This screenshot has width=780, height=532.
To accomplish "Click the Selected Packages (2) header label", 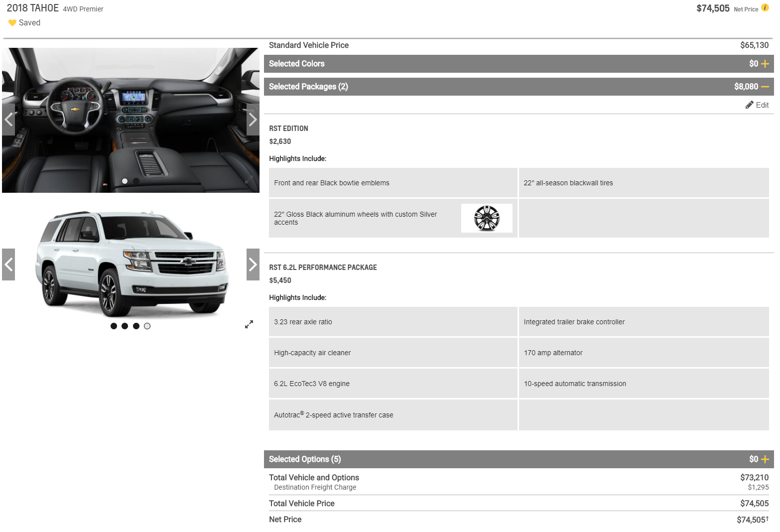I will [308, 87].
